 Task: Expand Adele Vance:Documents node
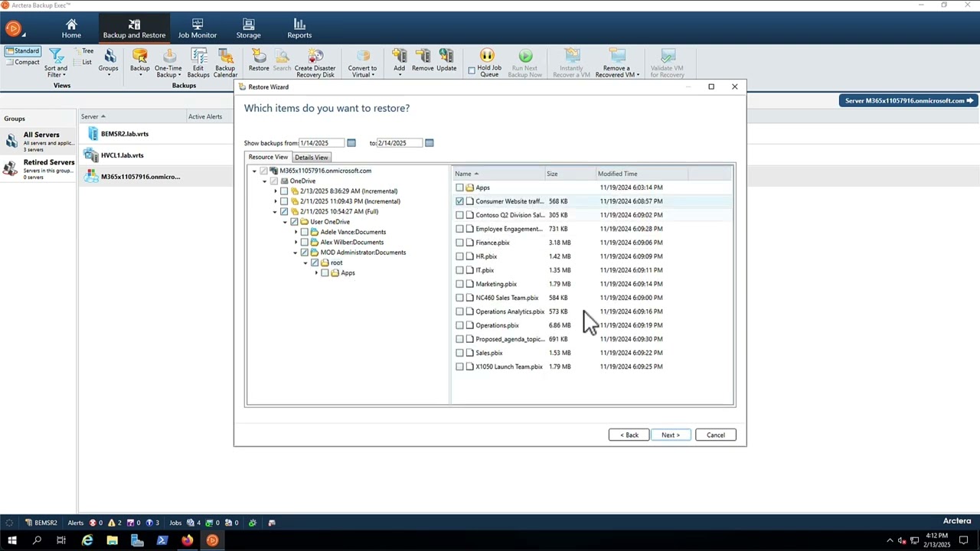[x=296, y=232]
